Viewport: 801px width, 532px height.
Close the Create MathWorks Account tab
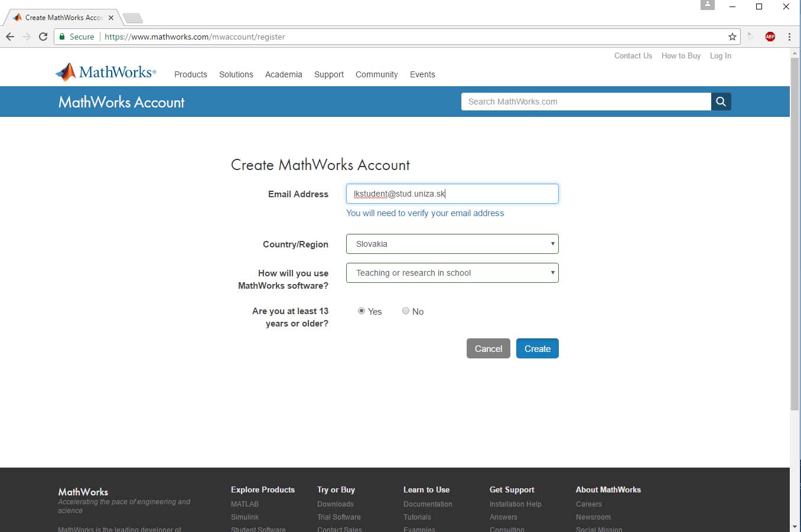pyautogui.click(x=111, y=18)
